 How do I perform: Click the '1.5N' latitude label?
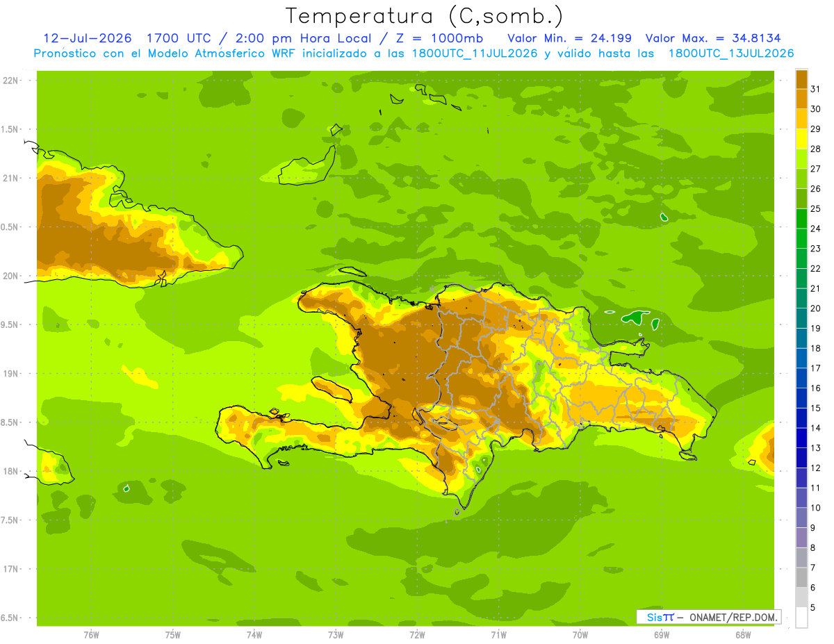(x=10, y=129)
